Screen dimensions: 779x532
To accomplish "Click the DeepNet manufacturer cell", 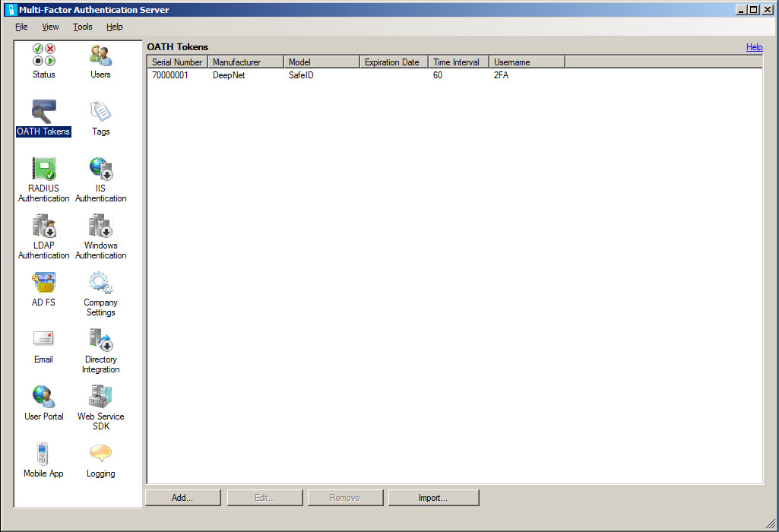I will point(229,75).
